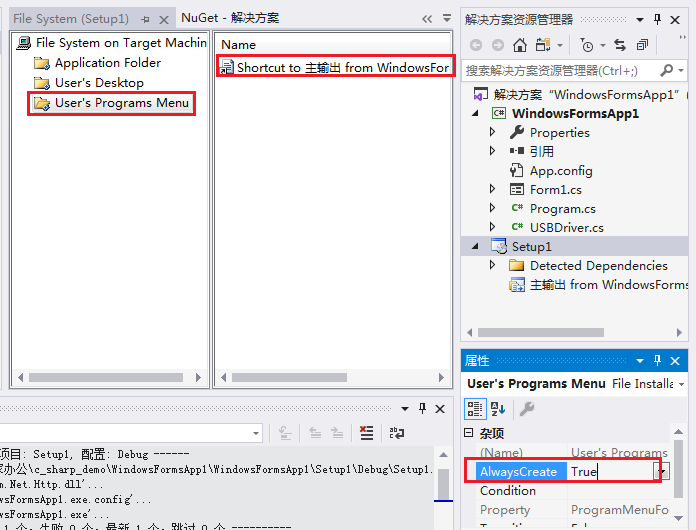Toggle auto-hide pin on Properties panel

tap(657, 360)
